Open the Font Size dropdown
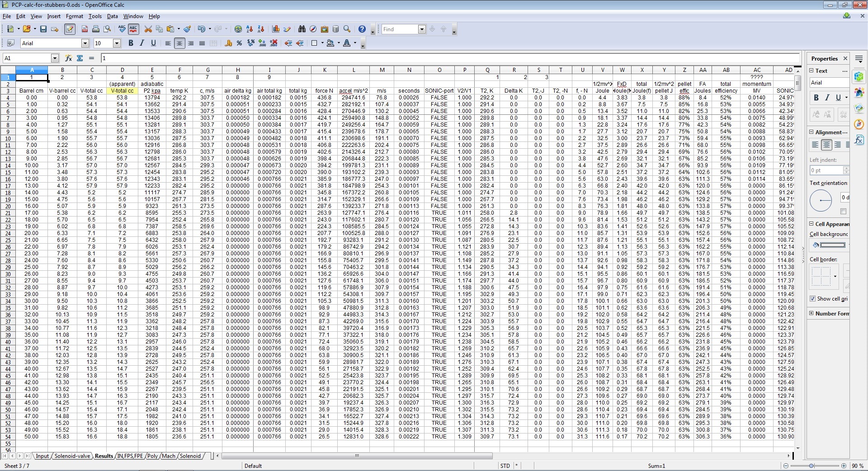 pyautogui.click(x=117, y=43)
